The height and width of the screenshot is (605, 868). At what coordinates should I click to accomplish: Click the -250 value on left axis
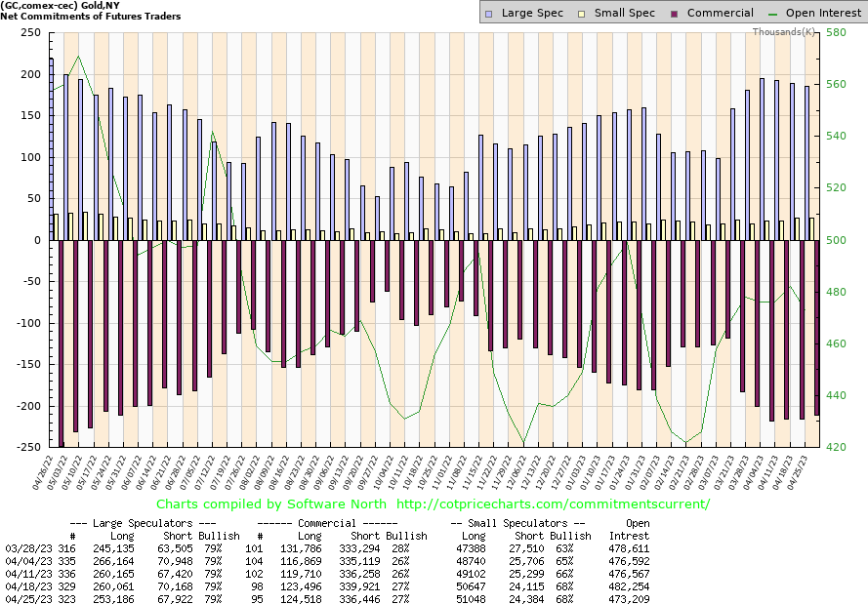[x=26, y=447]
